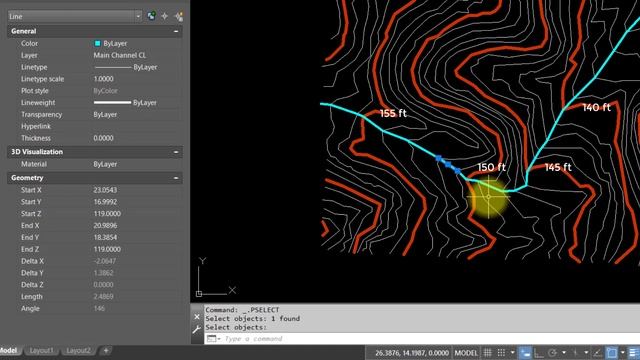The image size is (640, 360).
Task: Click the End Z value 119.0000
Action: 107,249
